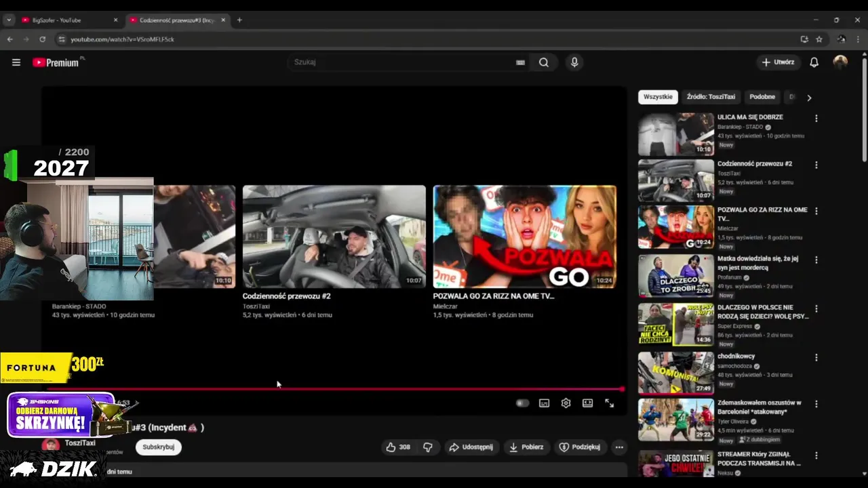Select the Wszystkie filter chip
868x488 pixels.
[x=658, y=97]
